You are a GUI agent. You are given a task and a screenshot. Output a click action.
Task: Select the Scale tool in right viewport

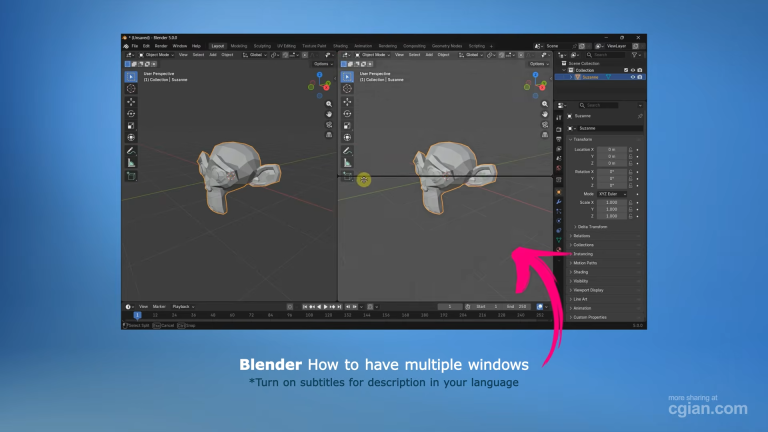(347, 126)
